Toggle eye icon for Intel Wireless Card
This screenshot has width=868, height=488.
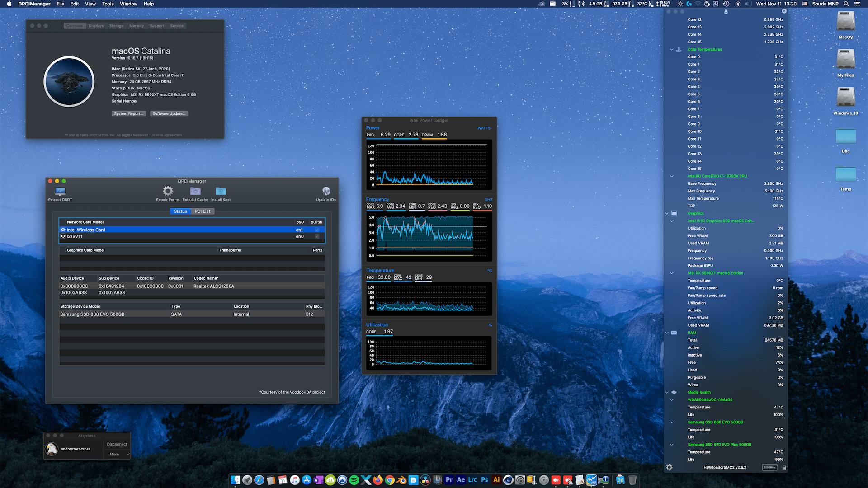[63, 230]
